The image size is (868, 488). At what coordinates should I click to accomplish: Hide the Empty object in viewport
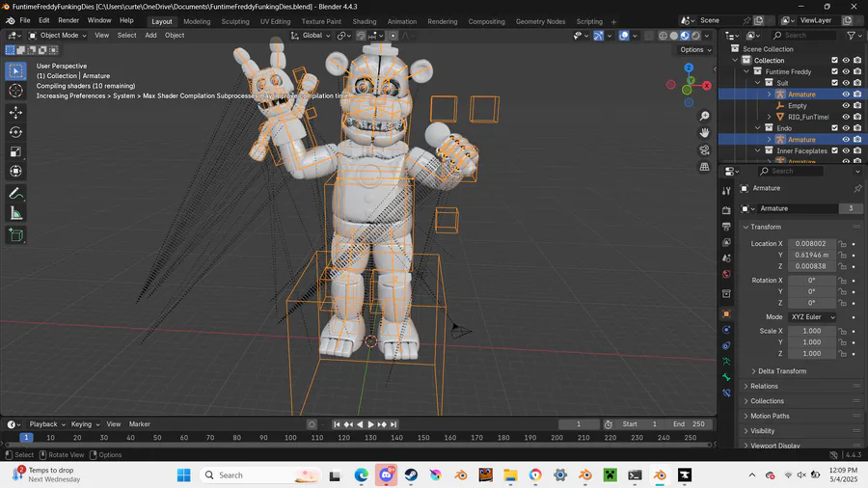846,106
